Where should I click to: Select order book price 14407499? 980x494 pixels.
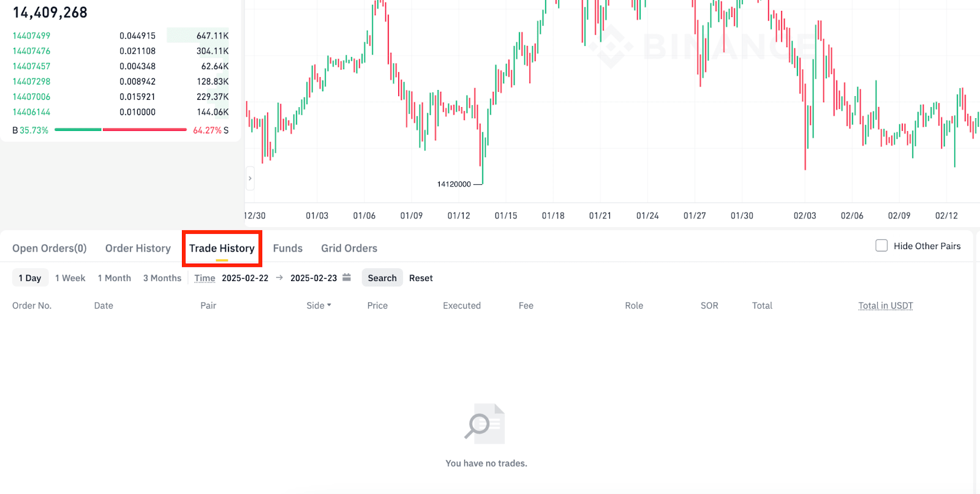point(31,36)
